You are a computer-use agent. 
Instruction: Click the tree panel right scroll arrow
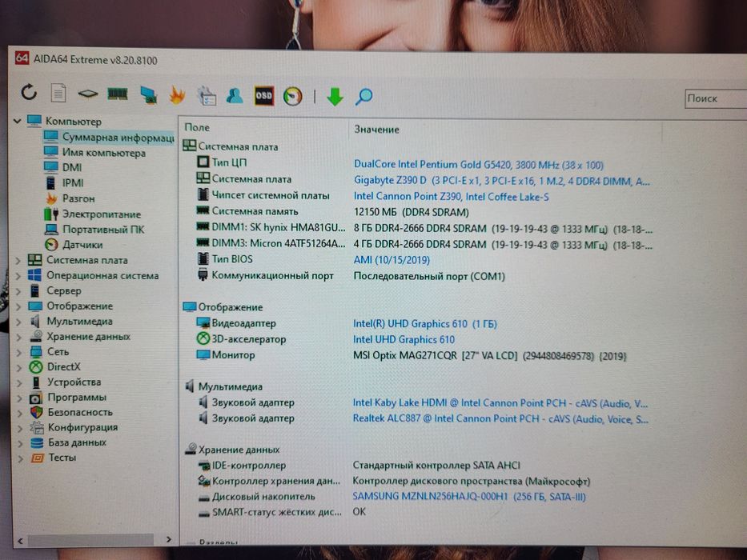[x=169, y=539]
